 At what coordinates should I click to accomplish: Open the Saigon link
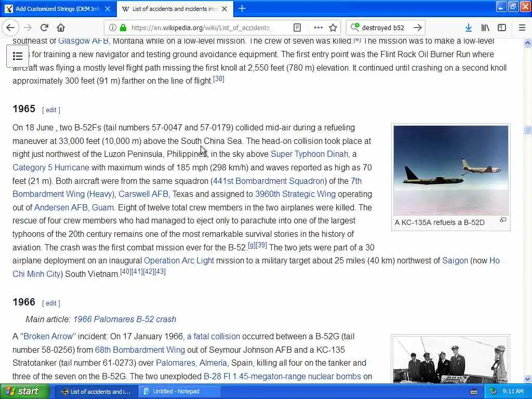coord(455,261)
